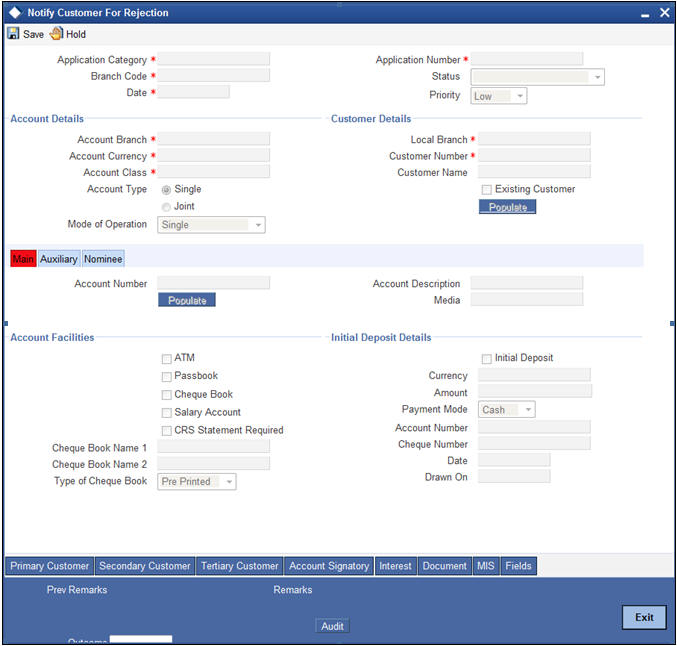Click the Outcome field at bottom
This screenshot has width=677, height=646.
click(x=141, y=639)
